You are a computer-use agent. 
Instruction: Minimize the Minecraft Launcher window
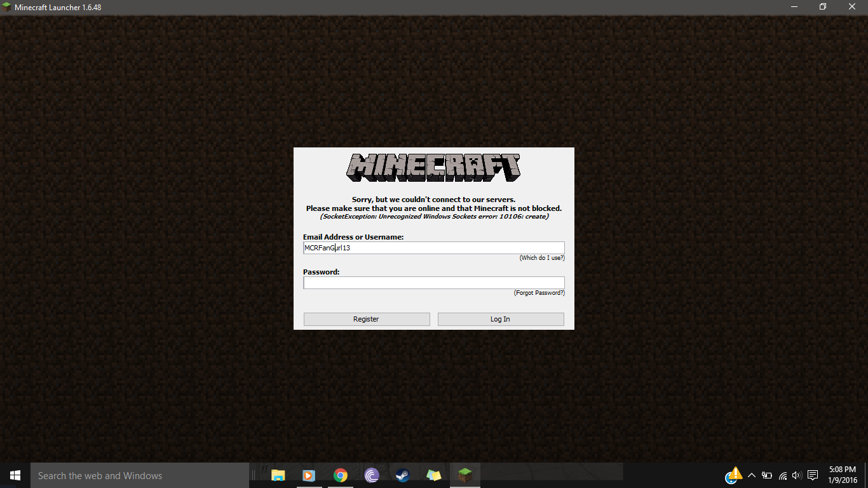[794, 7]
